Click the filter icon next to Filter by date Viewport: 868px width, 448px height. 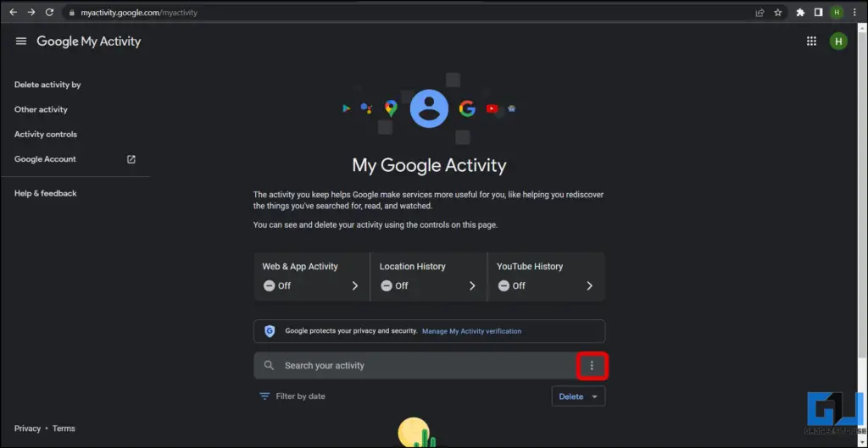pos(264,396)
